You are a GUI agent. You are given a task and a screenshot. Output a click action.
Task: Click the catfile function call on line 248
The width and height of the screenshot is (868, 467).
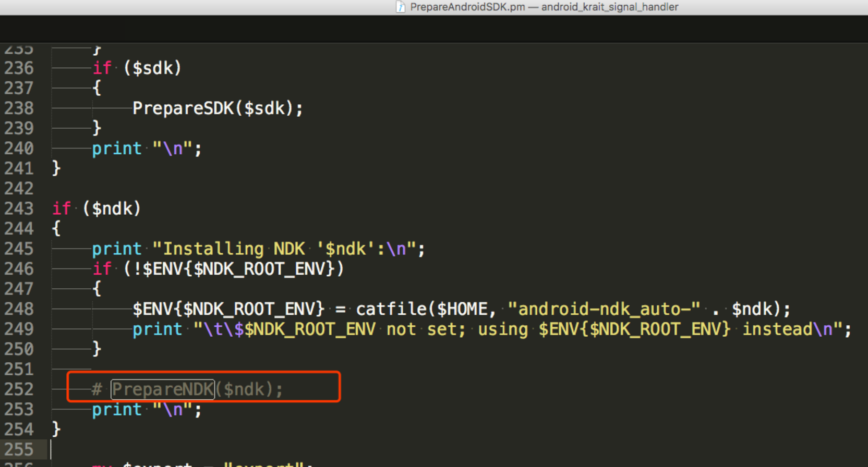391,309
